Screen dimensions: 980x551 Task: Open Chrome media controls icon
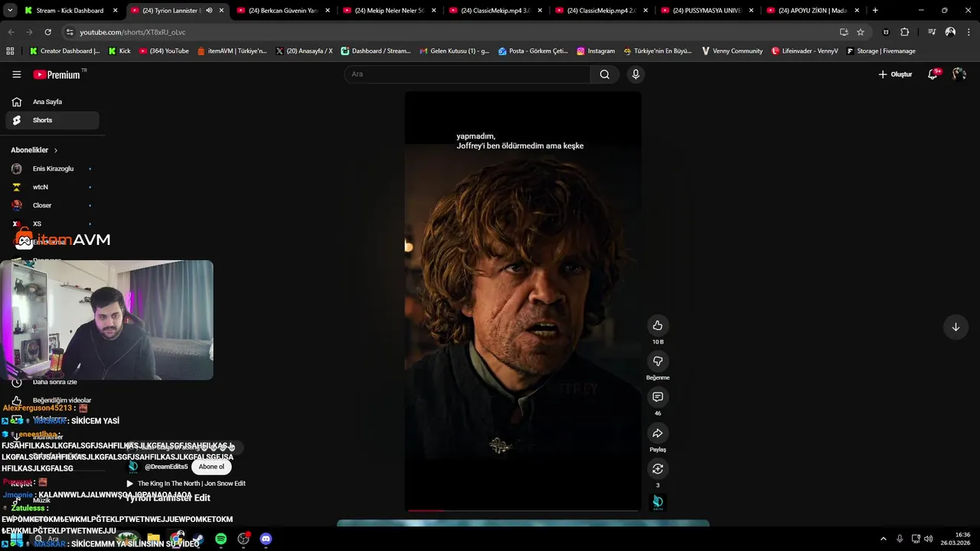pos(932,32)
